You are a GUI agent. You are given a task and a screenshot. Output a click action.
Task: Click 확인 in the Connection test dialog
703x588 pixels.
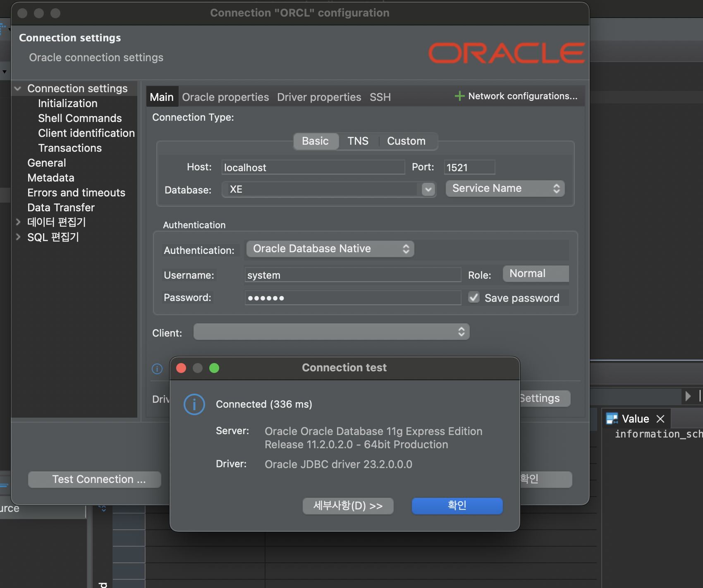click(457, 506)
